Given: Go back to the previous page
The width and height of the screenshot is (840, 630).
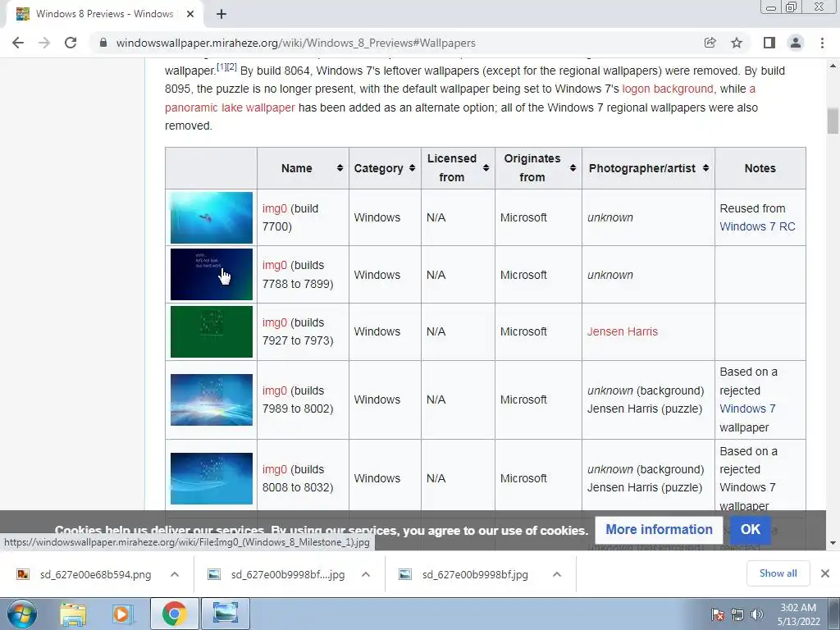Looking at the screenshot, I should click(18, 43).
